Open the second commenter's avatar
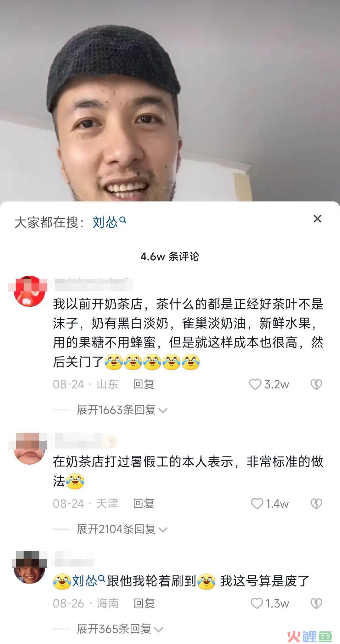 30,449
